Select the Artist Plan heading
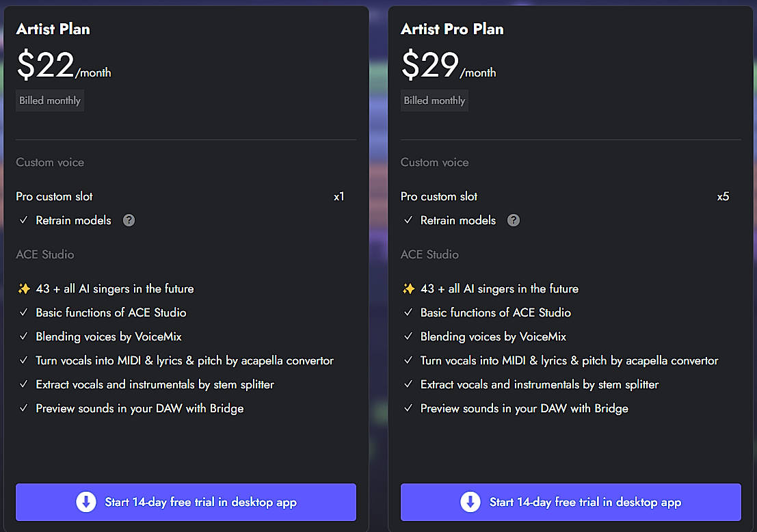Viewport: 757px width, 532px height. tap(53, 29)
